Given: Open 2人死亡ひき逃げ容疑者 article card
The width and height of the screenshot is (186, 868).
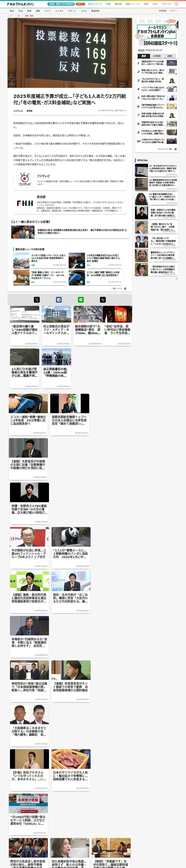Looking at the screenshot, I should coord(25,368).
